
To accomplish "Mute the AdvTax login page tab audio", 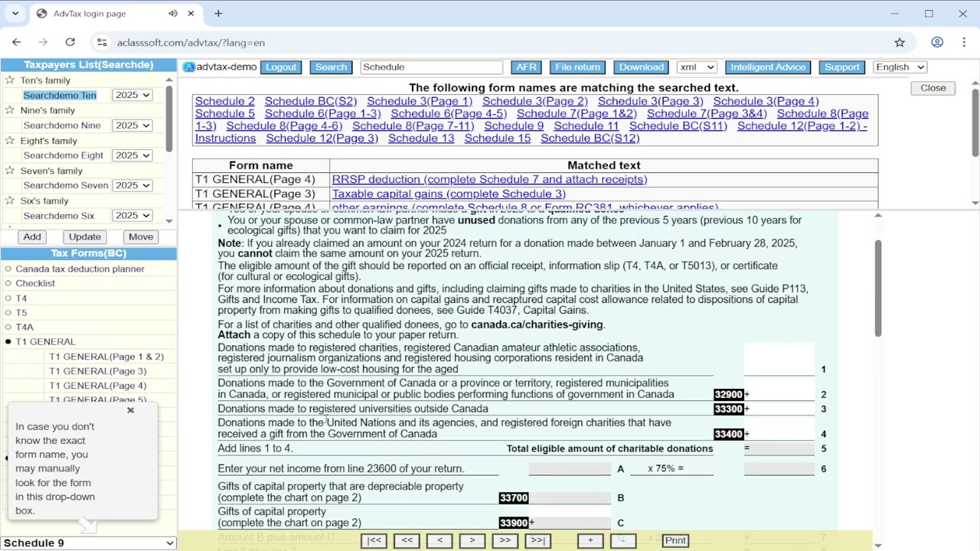I will 173,14.
